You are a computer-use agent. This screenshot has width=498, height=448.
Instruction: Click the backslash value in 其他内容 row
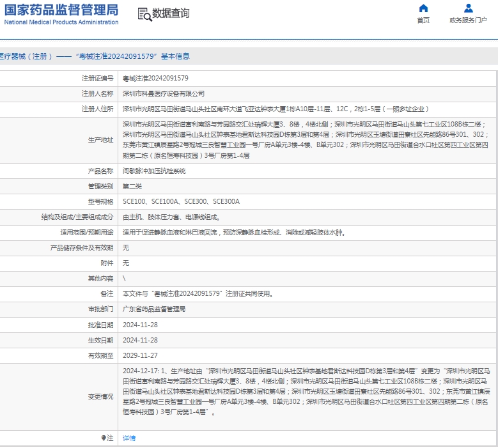pyautogui.click(x=124, y=279)
